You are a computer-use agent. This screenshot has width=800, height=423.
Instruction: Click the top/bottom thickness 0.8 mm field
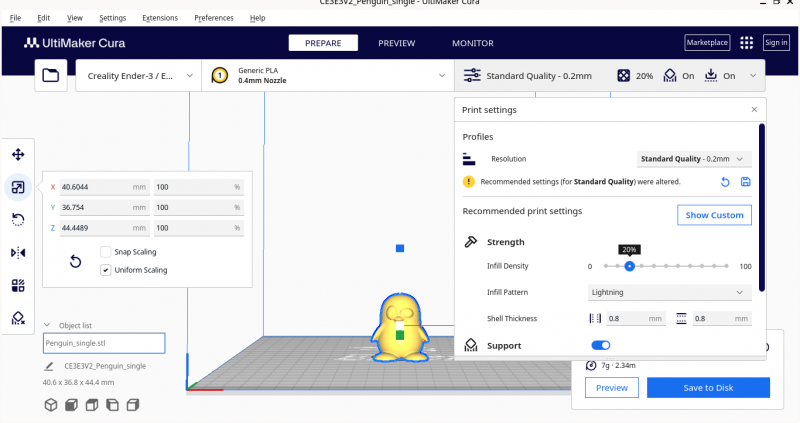[722, 318]
